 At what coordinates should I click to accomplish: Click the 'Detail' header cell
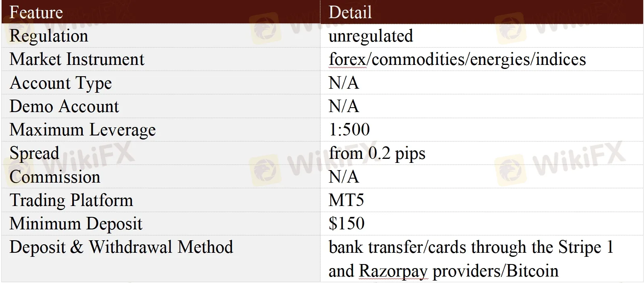click(x=350, y=12)
